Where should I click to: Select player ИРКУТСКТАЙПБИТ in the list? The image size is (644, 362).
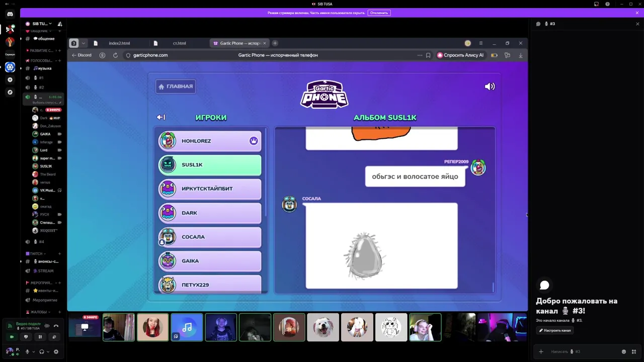coord(210,189)
